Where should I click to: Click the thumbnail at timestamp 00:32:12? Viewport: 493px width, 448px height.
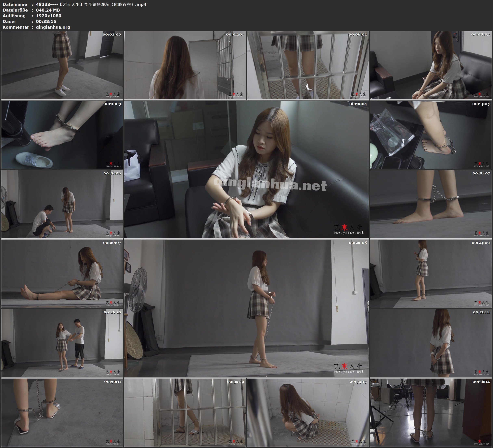click(x=185, y=412)
